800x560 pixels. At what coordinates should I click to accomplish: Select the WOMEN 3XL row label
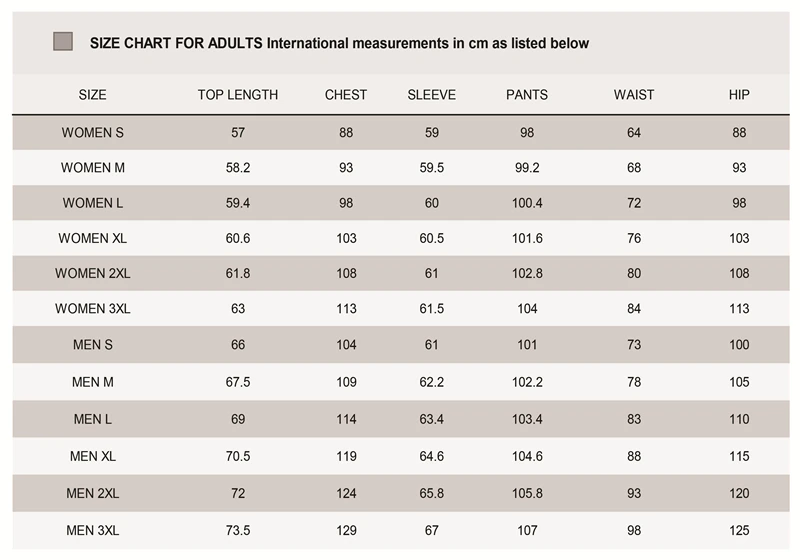pos(92,309)
